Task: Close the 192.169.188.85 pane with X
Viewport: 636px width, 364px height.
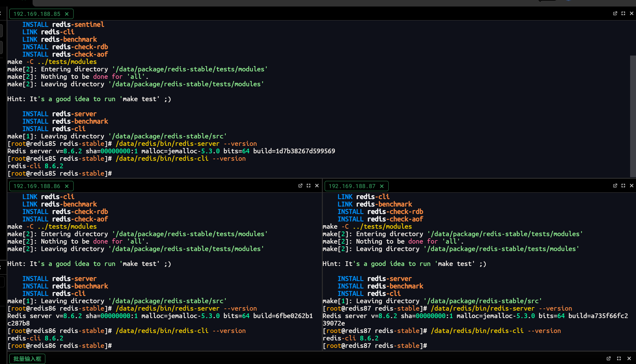Action: coord(632,13)
